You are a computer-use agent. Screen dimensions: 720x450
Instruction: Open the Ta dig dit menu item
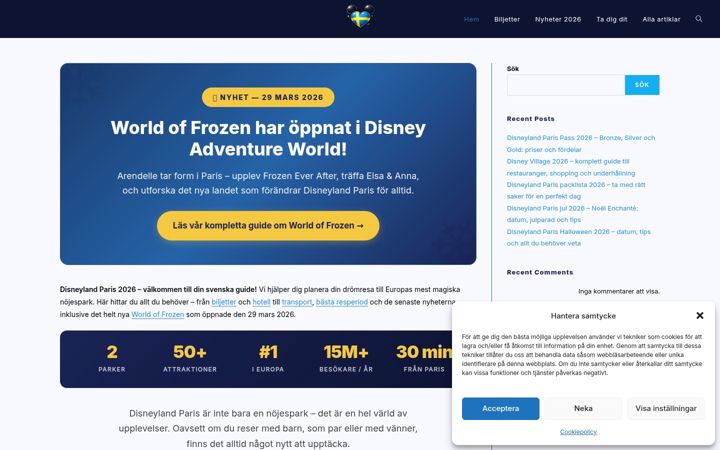pos(612,19)
